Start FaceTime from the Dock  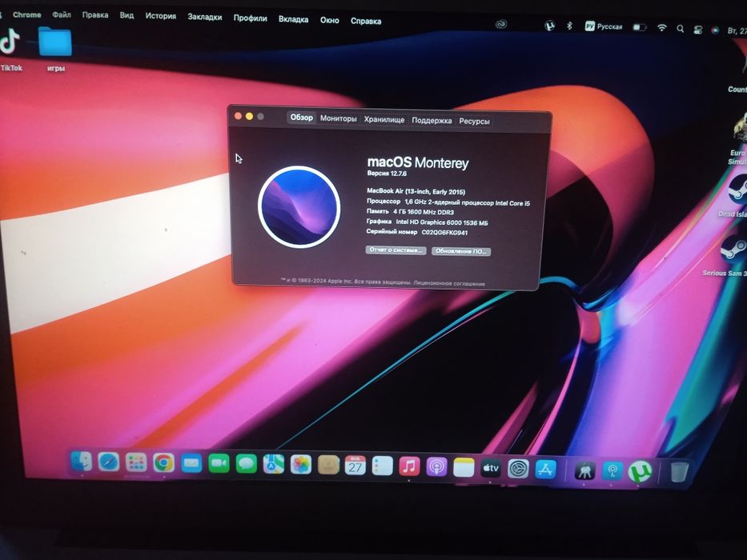pyautogui.click(x=219, y=463)
